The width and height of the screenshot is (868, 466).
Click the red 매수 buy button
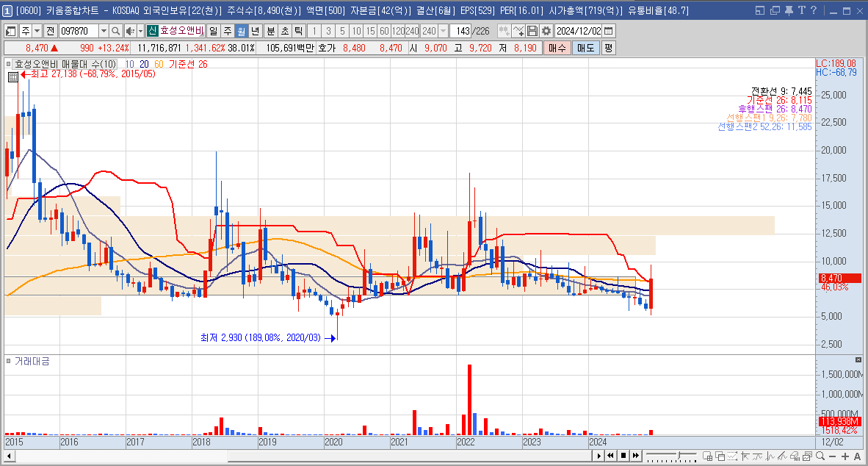[x=557, y=49]
